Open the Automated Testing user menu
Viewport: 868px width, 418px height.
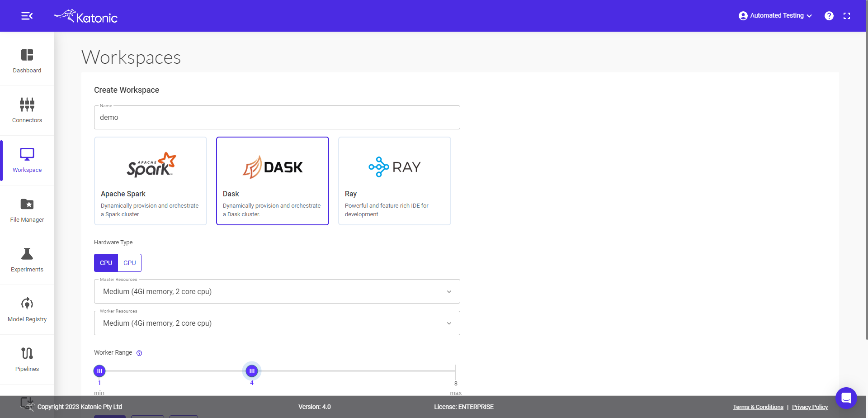[775, 16]
